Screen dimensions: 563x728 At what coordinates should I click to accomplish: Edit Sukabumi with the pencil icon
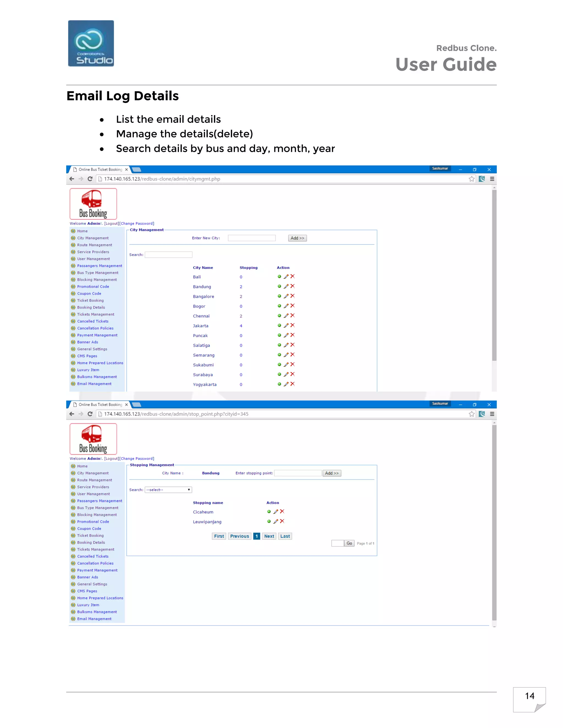point(286,365)
